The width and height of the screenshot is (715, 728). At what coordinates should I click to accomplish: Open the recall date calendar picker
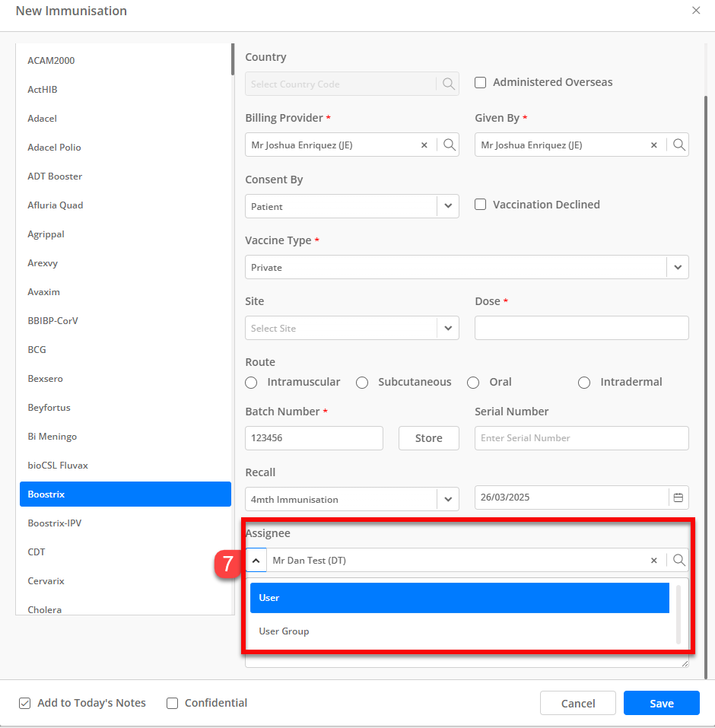[678, 498]
